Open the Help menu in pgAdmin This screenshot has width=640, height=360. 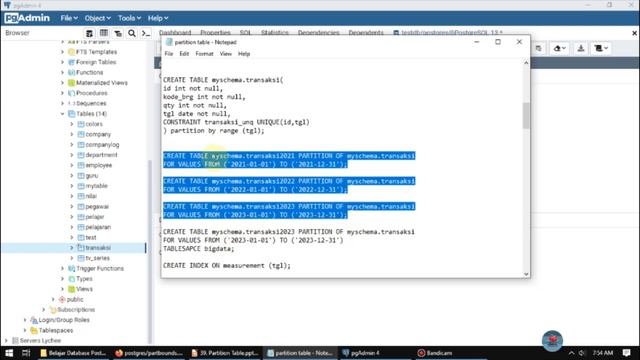(158, 18)
